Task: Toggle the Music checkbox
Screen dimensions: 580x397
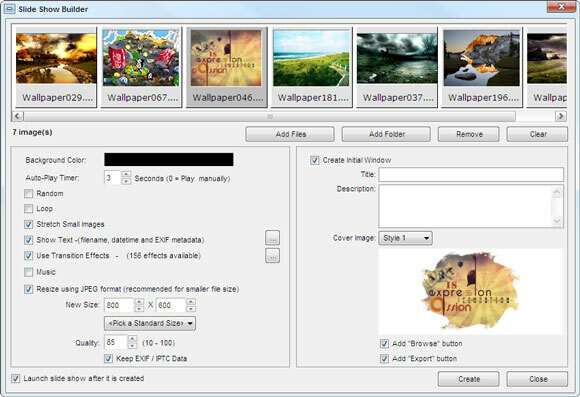Action: click(x=28, y=272)
